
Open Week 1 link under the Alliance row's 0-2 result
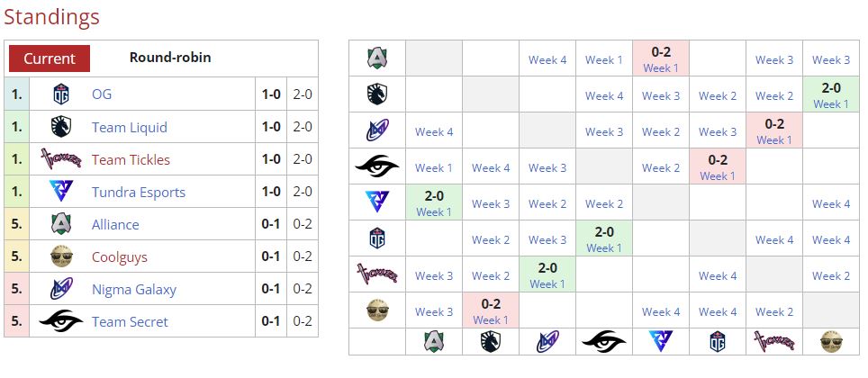[x=661, y=68]
